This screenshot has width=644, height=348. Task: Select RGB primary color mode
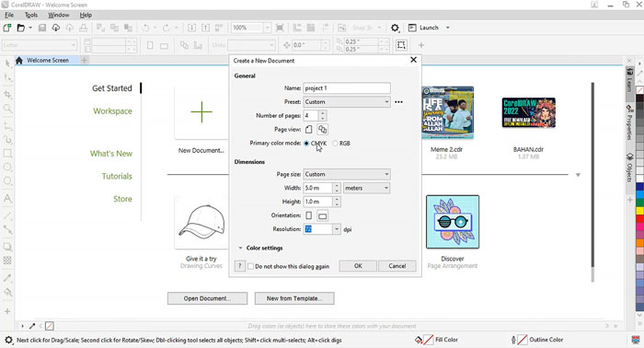click(x=335, y=144)
